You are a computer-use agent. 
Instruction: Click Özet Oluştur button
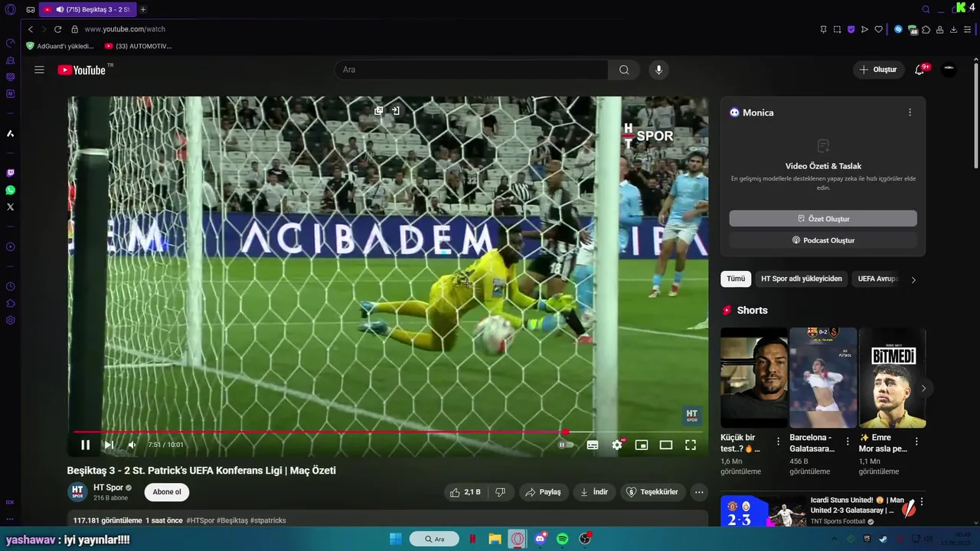823,219
